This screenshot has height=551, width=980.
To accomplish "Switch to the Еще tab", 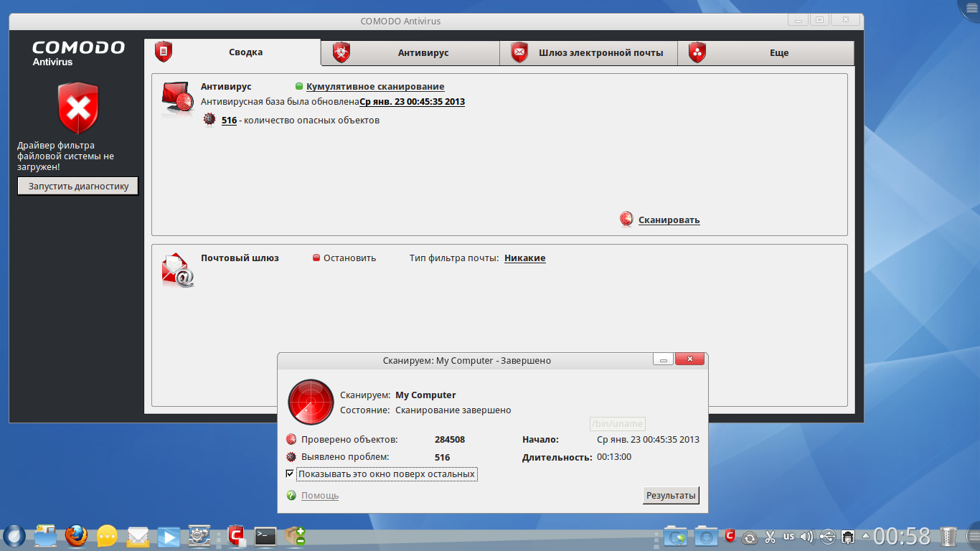I will point(765,53).
